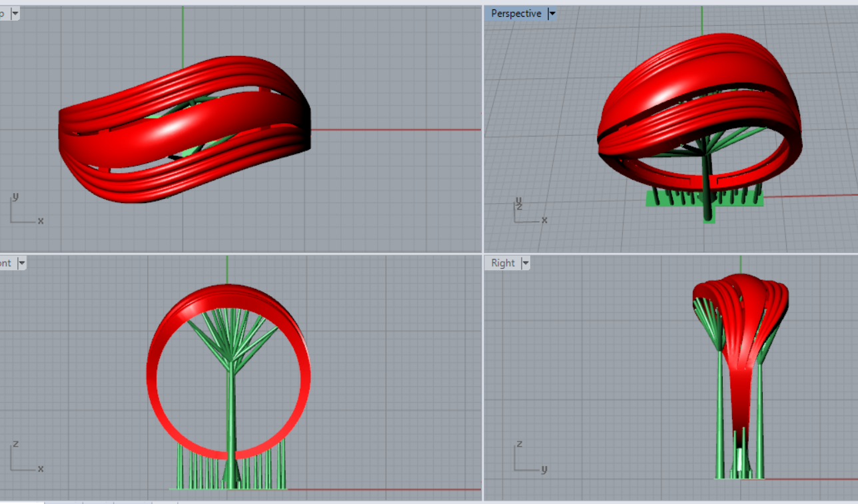The image size is (858, 504).
Task: Select green central support trunk in Front viewport
Action: click(230, 413)
